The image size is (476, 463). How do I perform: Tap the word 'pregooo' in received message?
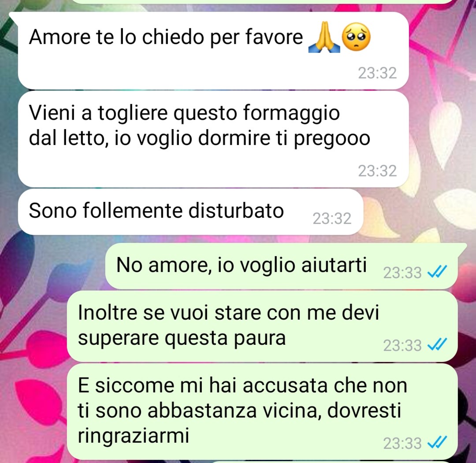[332, 139]
